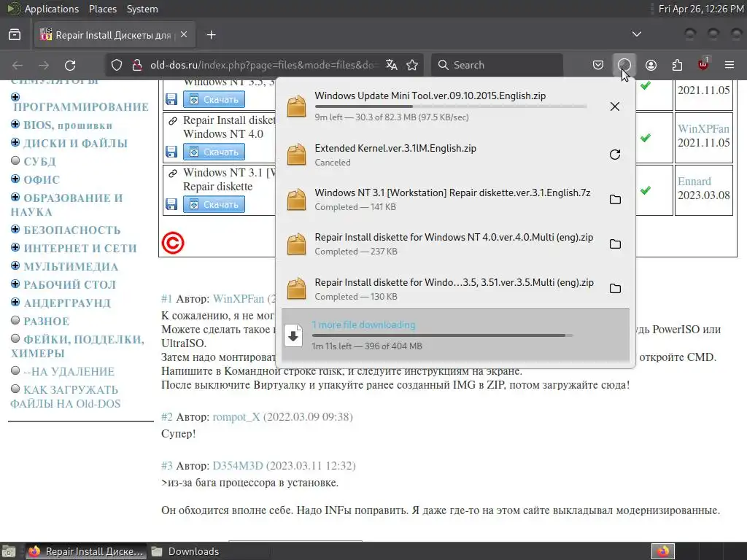Retry the canceled Extended Kernel download
The image size is (747, 560).
coord(614,155)
